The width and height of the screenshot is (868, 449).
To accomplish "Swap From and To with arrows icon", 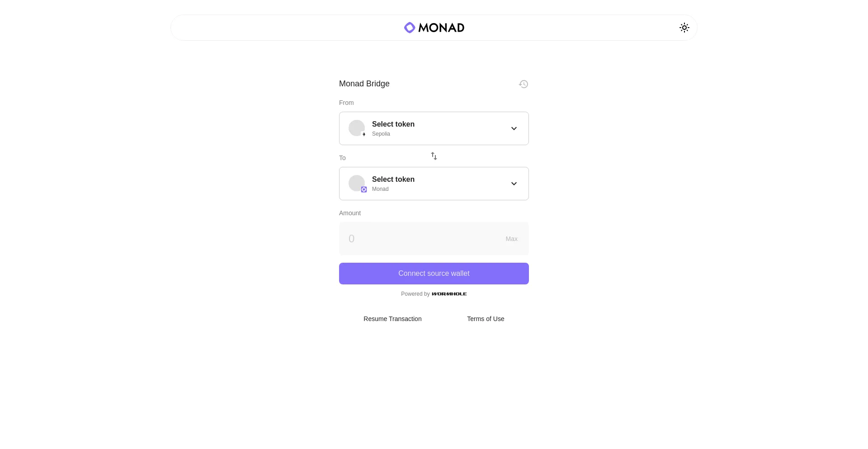I will [434, 156].
